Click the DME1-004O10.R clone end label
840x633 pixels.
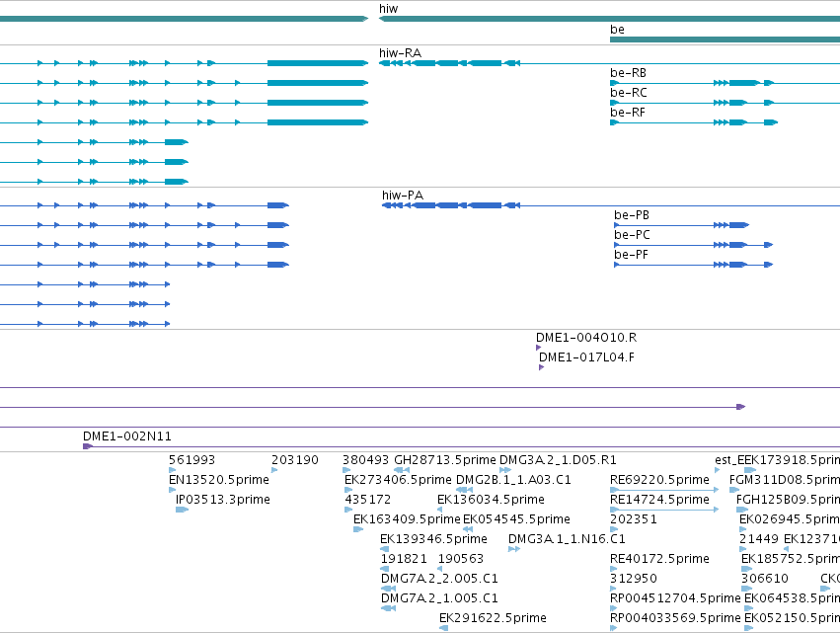click(586, 338)
